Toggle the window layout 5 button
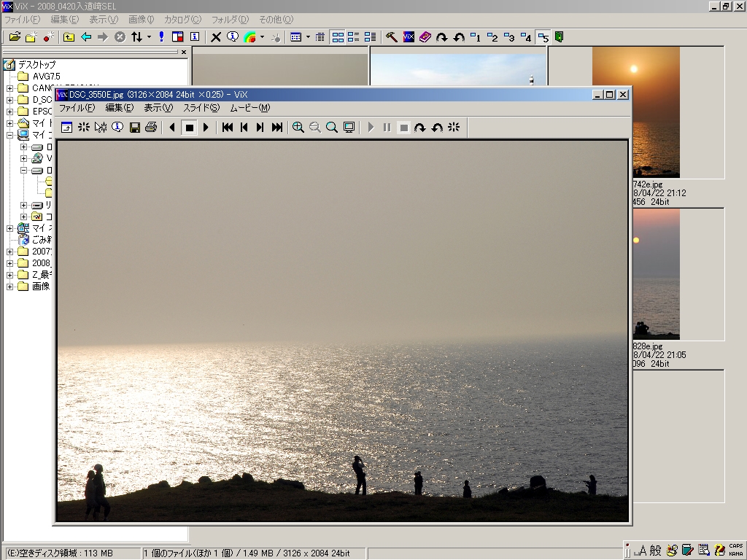747x560 pixels. click(543, 37)
